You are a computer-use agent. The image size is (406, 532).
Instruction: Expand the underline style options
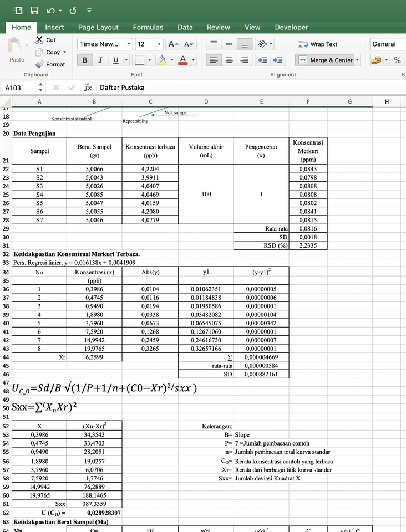(x=126, y=60)
